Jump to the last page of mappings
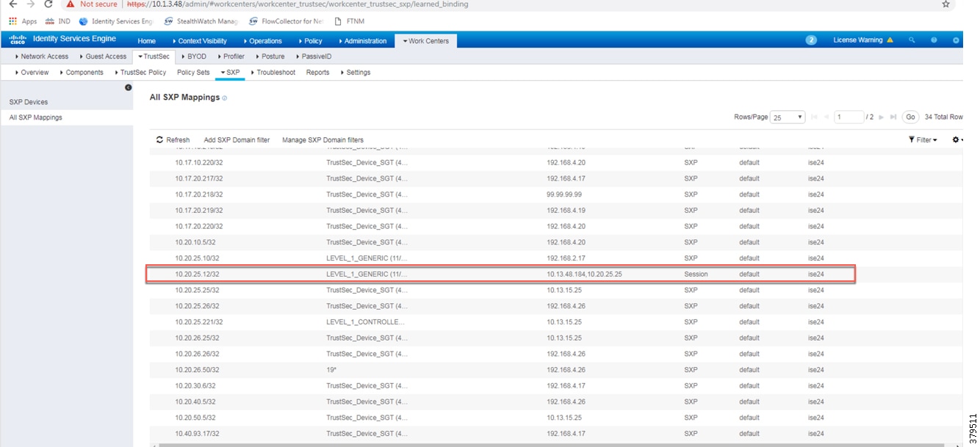This screenshot has height=447, width=980. (x=893, y=117)
